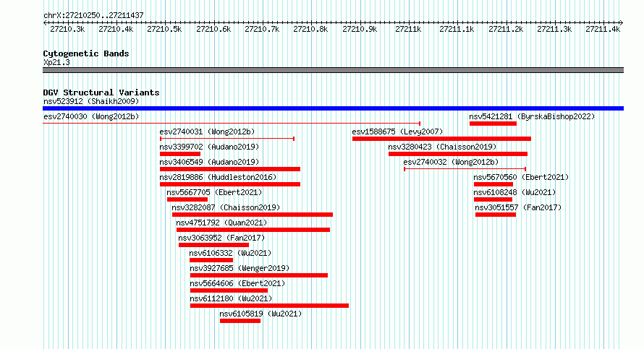Click the Xp21.3 band label
This screenshot has width=644, height=349.
pos(56,62)
